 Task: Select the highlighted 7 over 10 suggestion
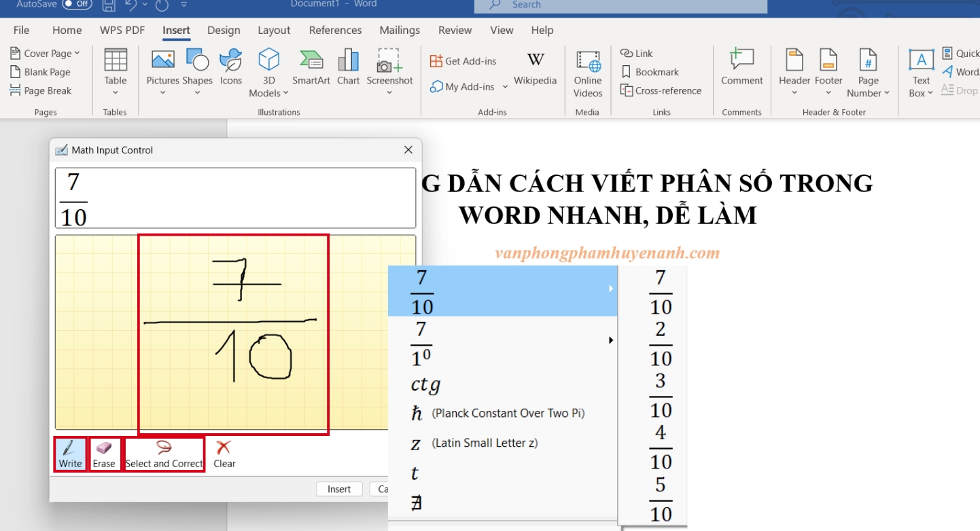coord(502,291)
